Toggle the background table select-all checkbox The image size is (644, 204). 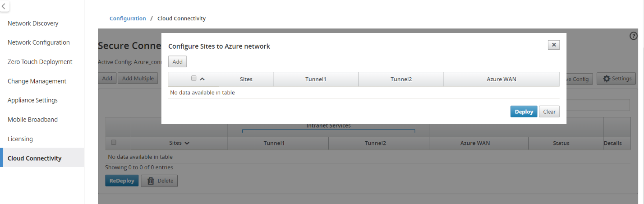coord(114,142)
